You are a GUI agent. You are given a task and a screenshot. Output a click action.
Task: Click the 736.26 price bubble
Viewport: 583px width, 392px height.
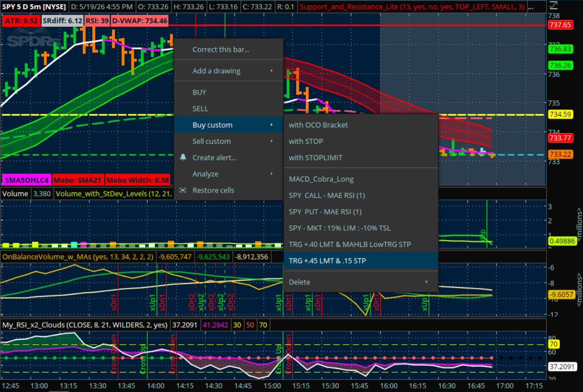(560, 65)
